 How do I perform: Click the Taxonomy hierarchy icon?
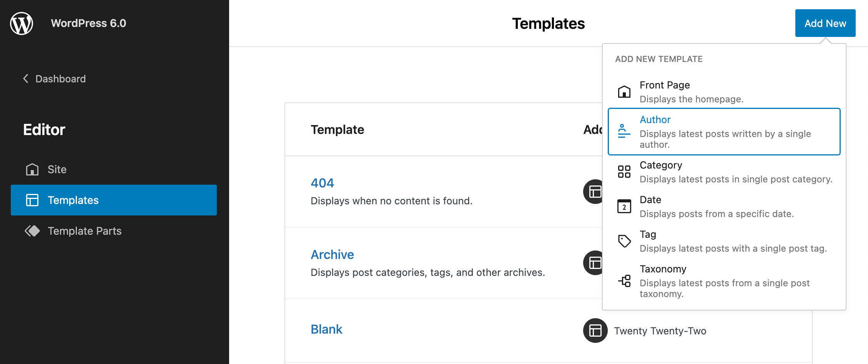coord(624,281)
